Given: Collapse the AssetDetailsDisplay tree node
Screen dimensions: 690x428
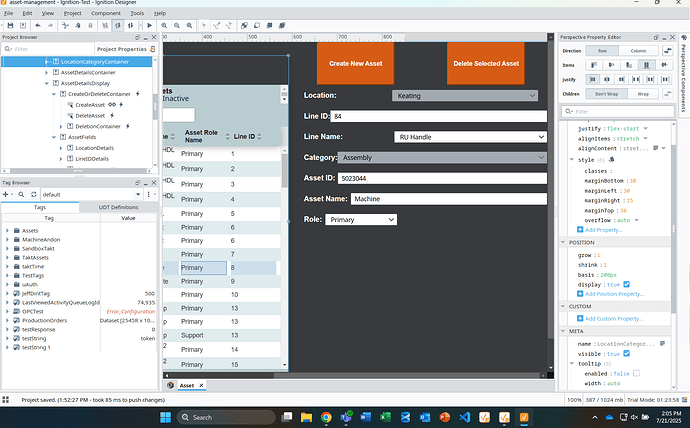Looking at the screenshot, I should (x=47, y=83).
